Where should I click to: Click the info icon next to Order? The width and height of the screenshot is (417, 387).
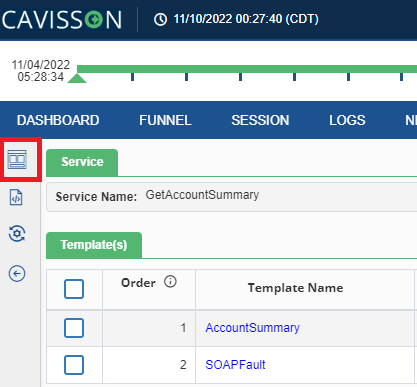tap(170, 282)
